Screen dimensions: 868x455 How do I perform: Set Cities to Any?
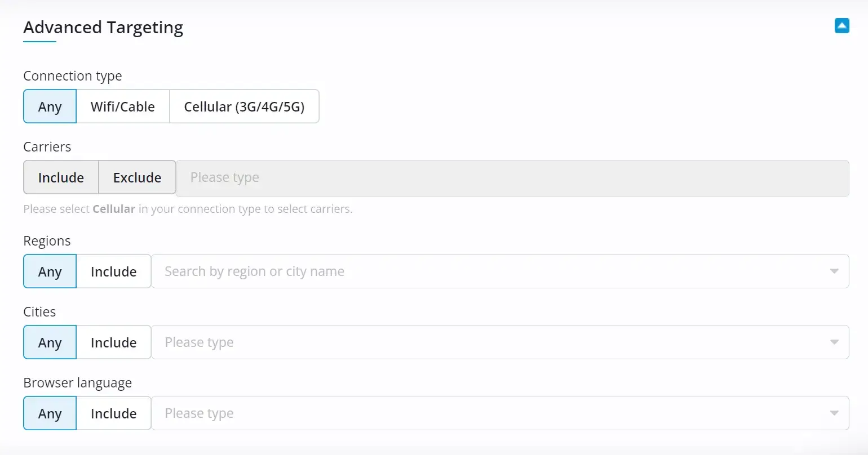pyautogui.click(x=50, y=342)
